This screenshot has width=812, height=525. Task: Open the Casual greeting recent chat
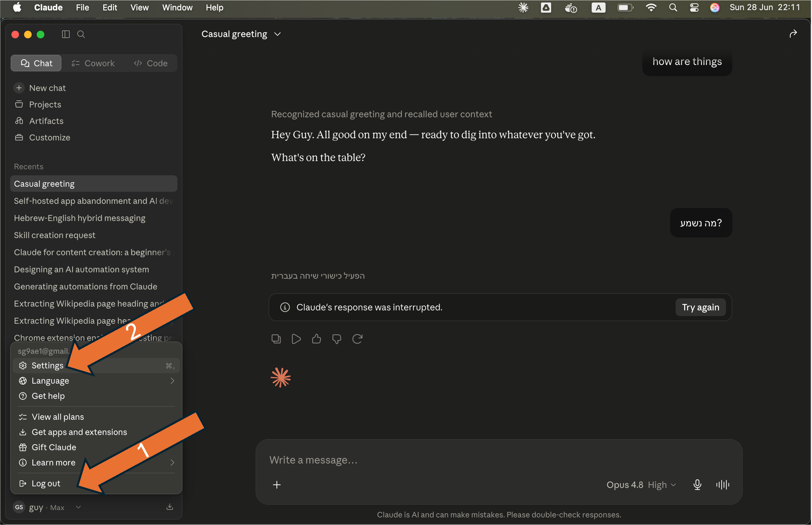pos(94,184)
